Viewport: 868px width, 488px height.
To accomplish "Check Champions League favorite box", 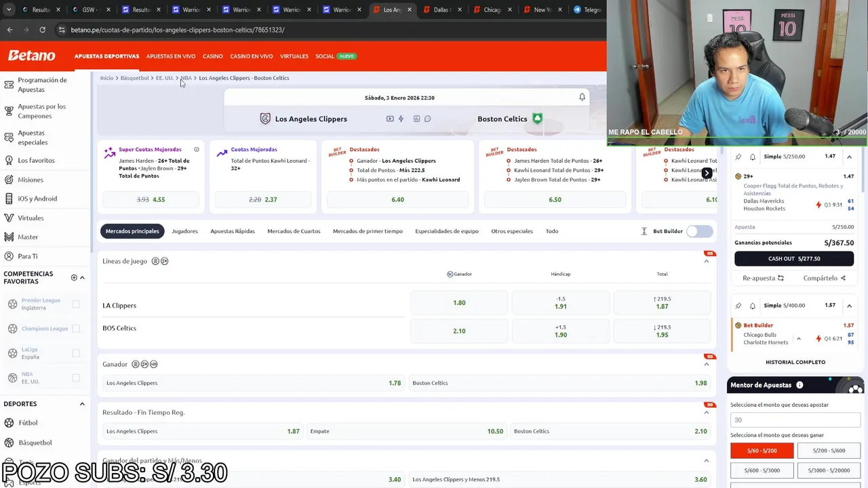I will click(x=76, y=329).
